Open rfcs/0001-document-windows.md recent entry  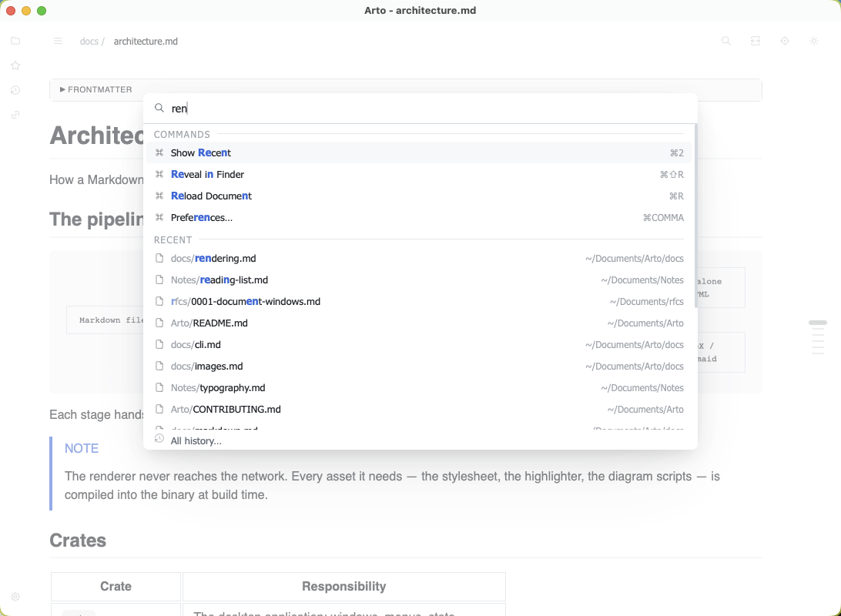click(x=419, y=301)
